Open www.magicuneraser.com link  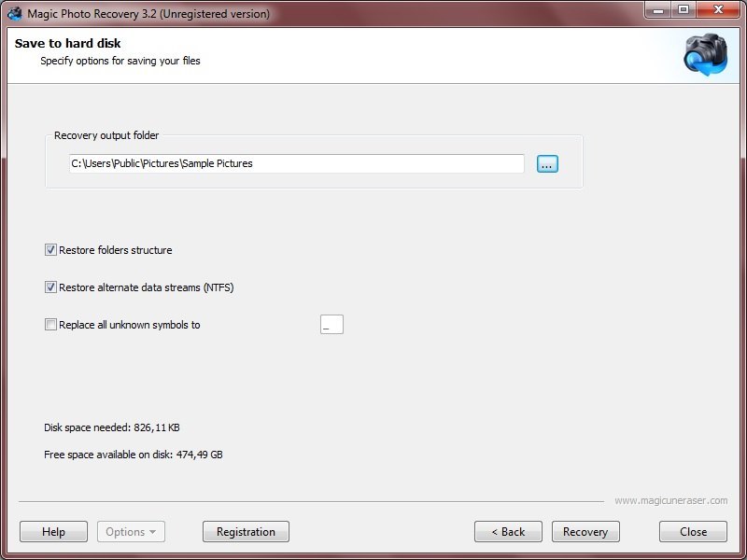pyautogui.click(x=670, y=500)
